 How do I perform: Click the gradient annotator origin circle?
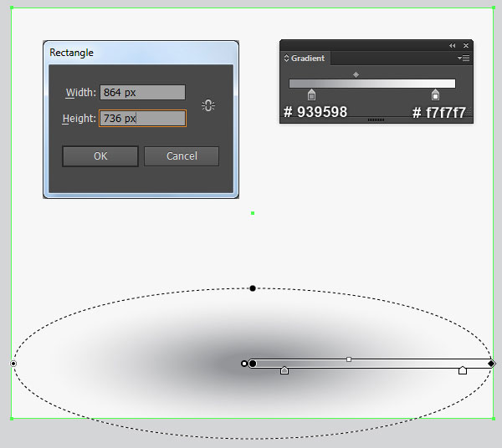[253, 364]
